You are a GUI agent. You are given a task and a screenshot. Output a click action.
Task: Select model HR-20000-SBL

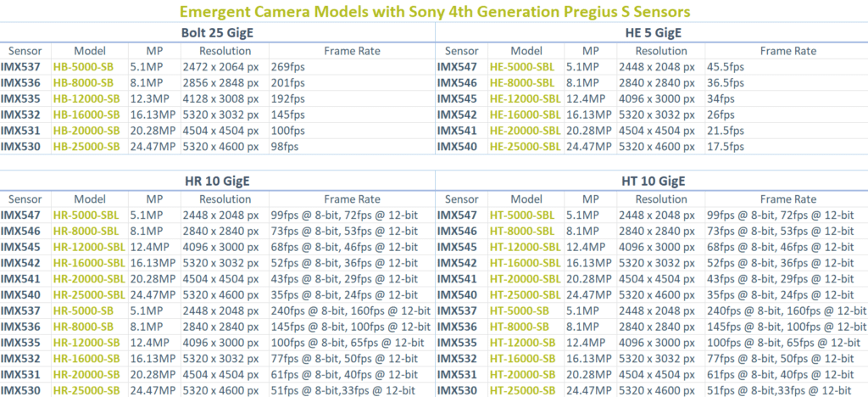89,278
